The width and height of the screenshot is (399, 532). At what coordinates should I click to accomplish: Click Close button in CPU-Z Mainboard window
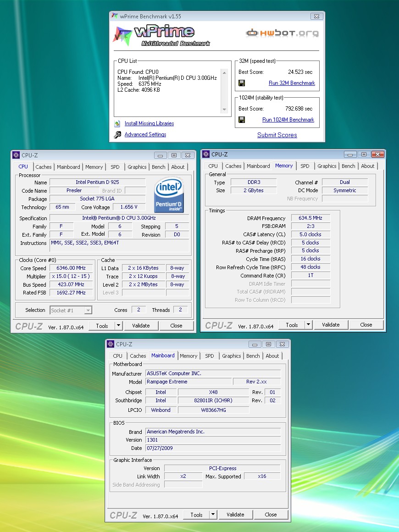[x=271, y=515]
